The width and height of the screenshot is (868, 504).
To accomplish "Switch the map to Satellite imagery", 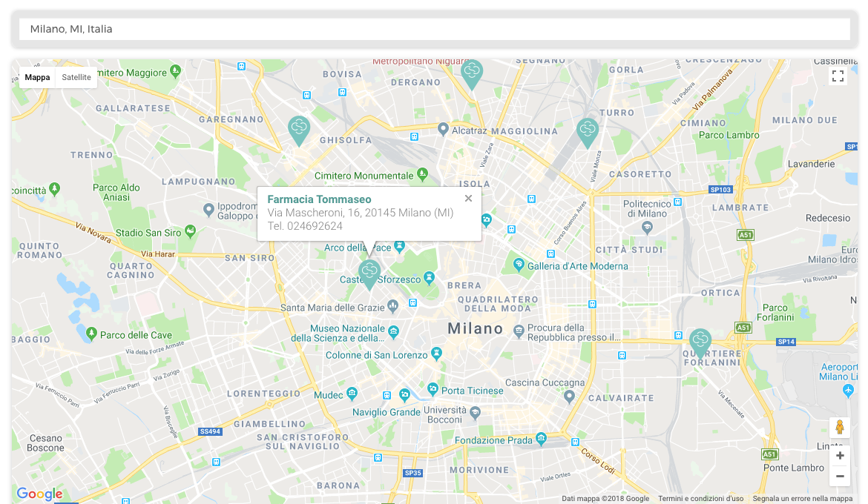I will 76,77.
